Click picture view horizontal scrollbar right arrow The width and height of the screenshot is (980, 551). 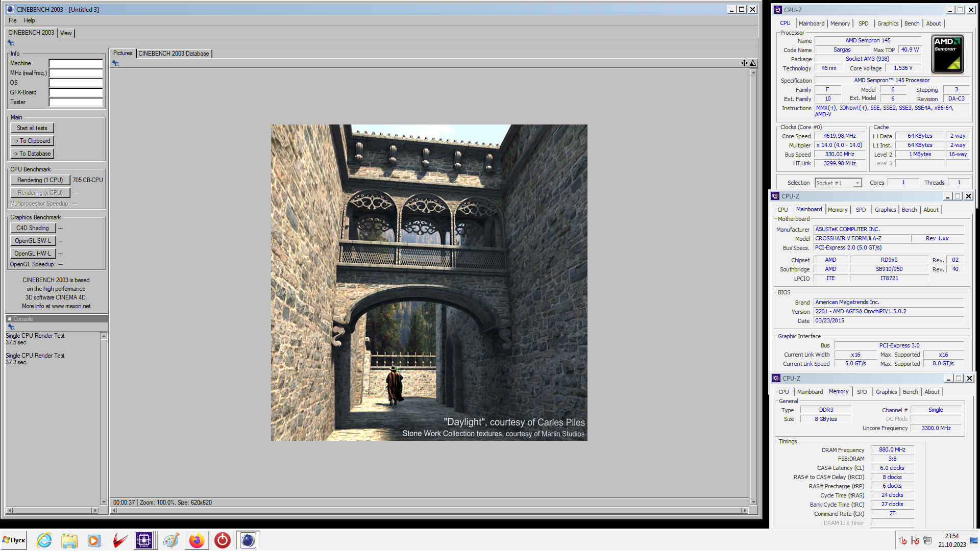745,510
